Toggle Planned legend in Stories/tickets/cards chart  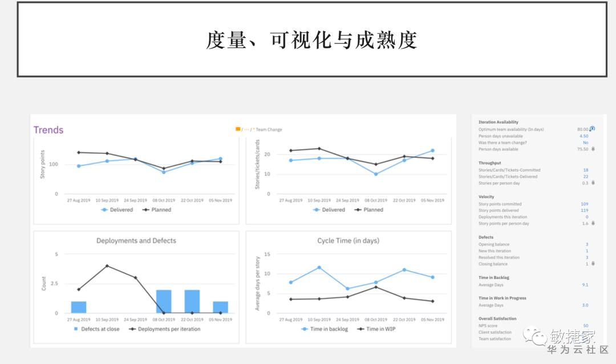(x=369, y=210)
